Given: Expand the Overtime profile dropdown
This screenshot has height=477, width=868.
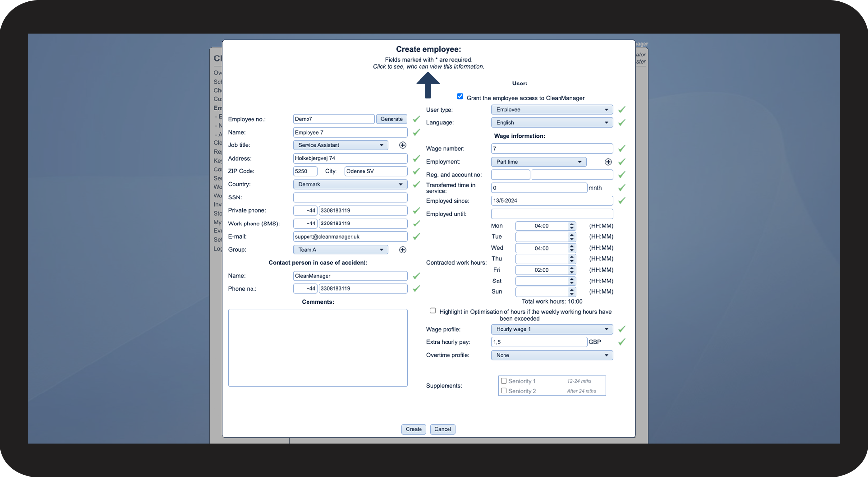Looking at the screenshot, I should coord(552,355).
